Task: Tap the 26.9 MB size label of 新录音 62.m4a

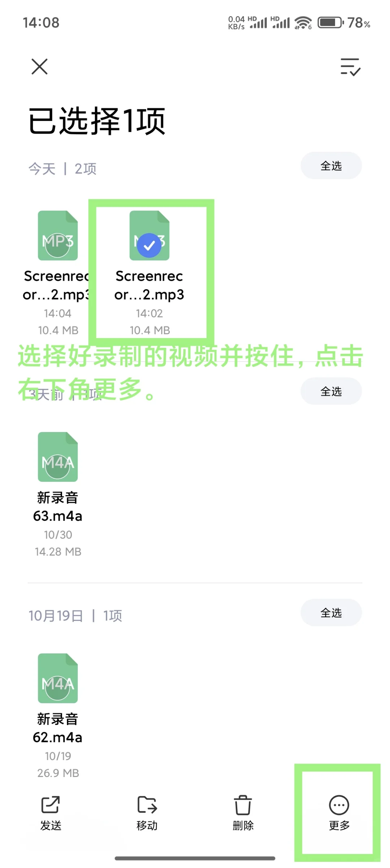Action: 58,773
